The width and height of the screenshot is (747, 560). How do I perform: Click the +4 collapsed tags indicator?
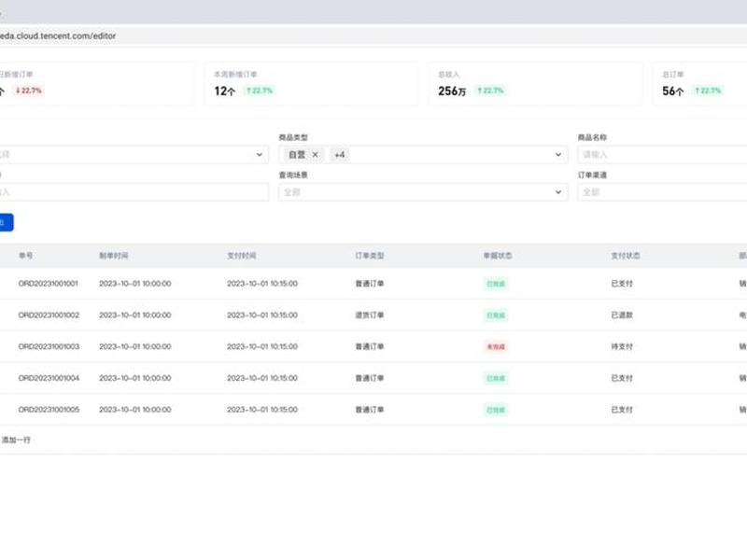[340, 155]
